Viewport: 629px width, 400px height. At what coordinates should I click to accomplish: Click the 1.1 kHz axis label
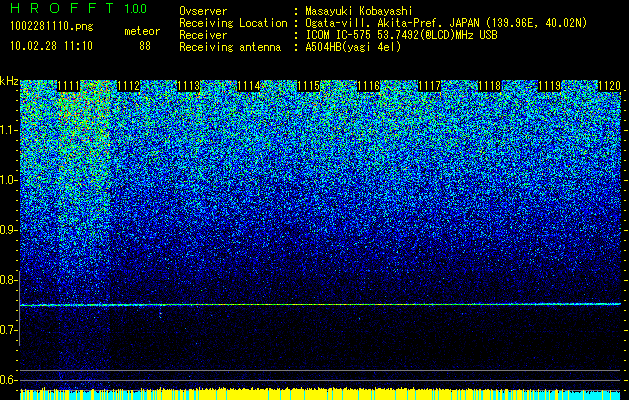point(9,130)
